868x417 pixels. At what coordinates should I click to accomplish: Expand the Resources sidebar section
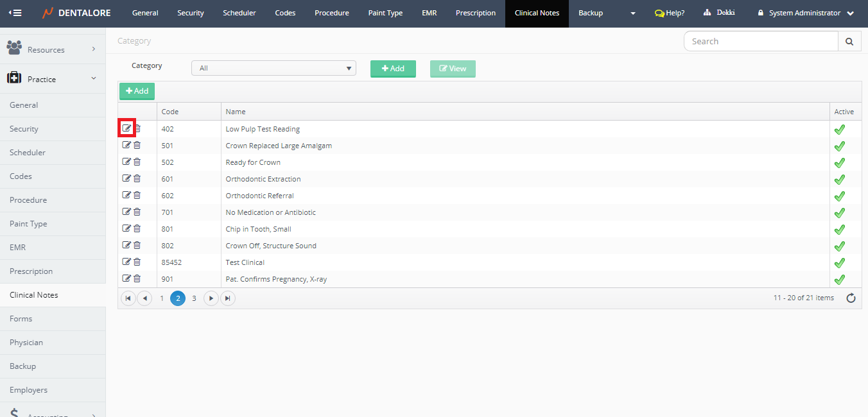coord(53,49)
